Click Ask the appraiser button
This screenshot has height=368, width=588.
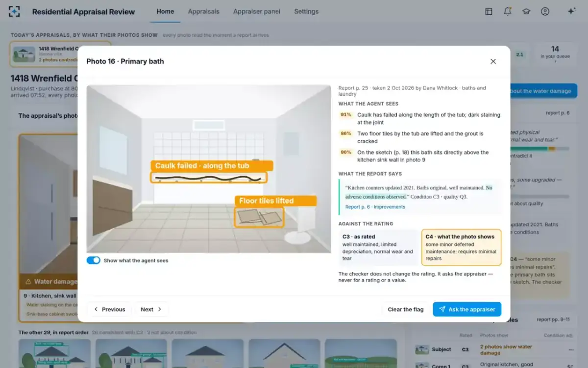tap(467, 309)
